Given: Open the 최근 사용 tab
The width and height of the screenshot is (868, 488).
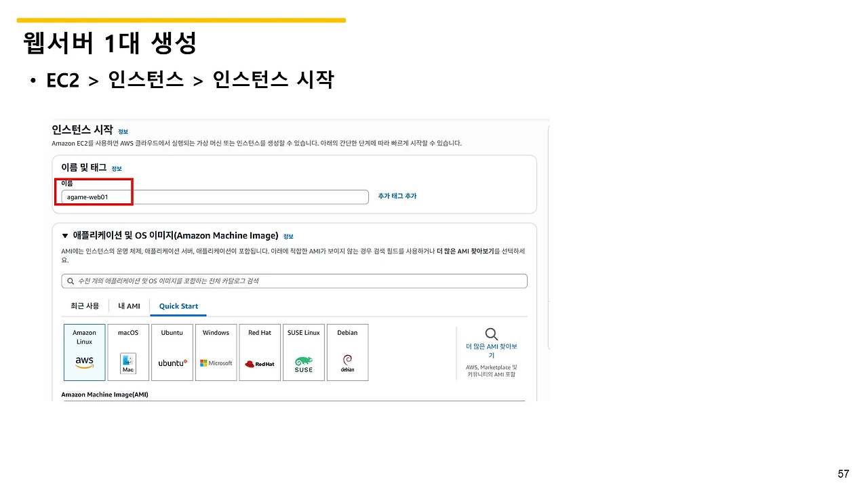Looking at the screenshot, I should pyautogui.click(x=84, y=306).
